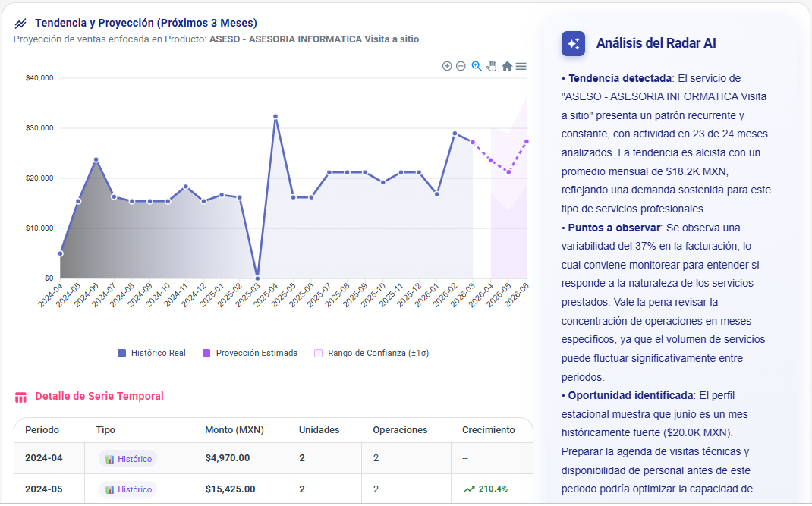Open the Tipo column filter
Screen dimensions: 812x506
pos(106,430)
